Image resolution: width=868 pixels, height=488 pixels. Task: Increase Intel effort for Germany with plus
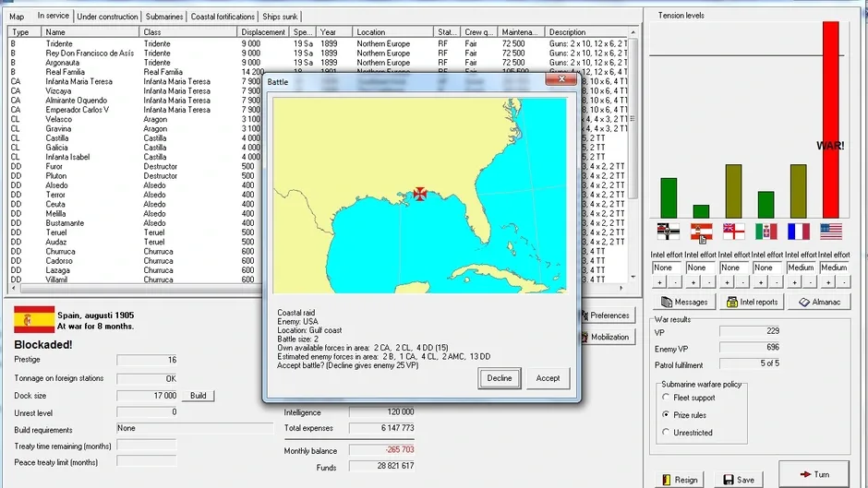point(660,282)
